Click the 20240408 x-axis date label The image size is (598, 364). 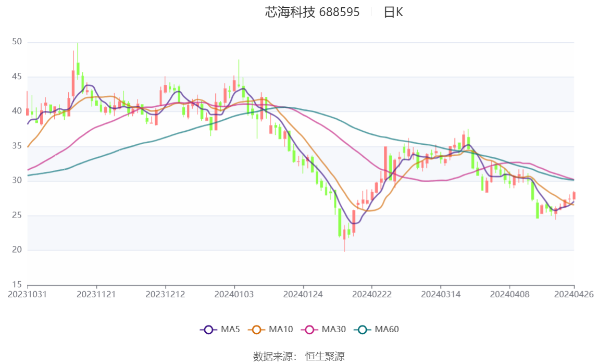[x=509, y=295]
